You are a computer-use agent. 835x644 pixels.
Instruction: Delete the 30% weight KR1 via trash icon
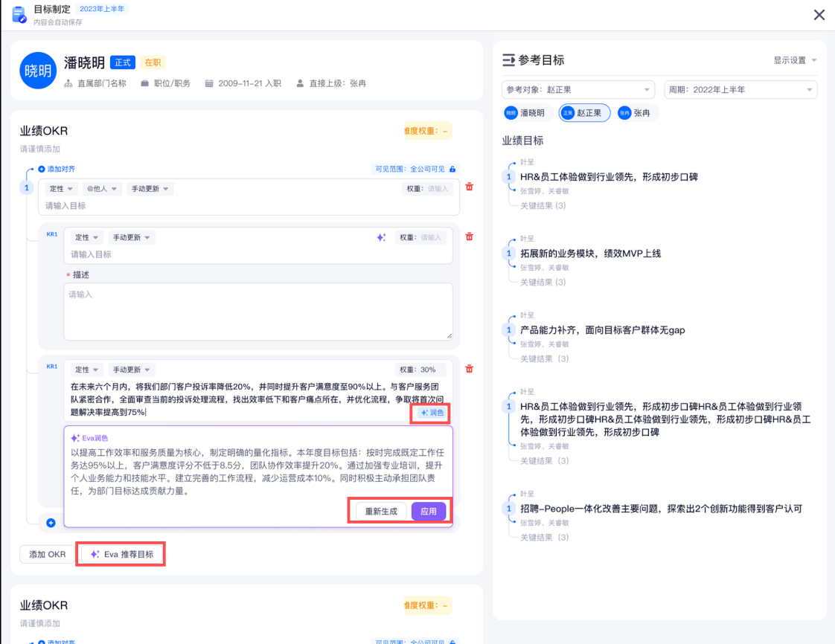click(x=469, y=369)
